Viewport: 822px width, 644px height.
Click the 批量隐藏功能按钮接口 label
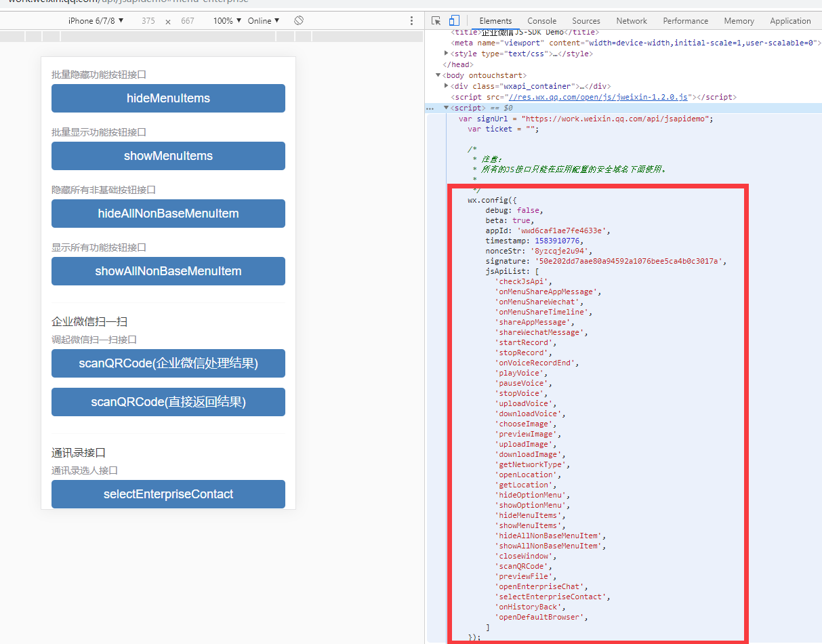(99, 75)
